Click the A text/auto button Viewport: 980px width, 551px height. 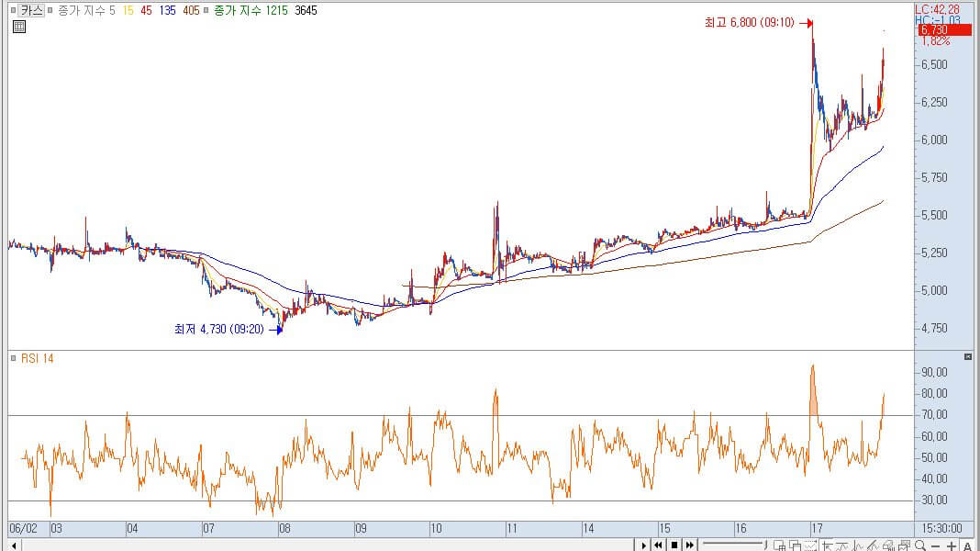pyautogui.click(x=967, y=546)
